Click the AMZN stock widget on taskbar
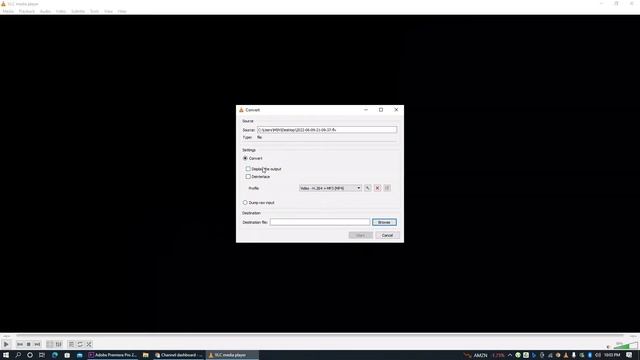This screenshot has width=640, height=360. coord(484,355)
